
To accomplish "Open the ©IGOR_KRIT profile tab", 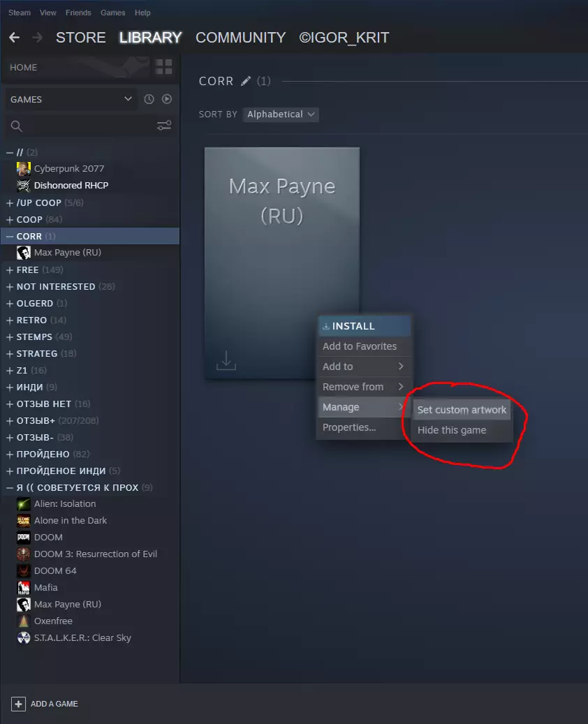I will [x=344, y=38].
